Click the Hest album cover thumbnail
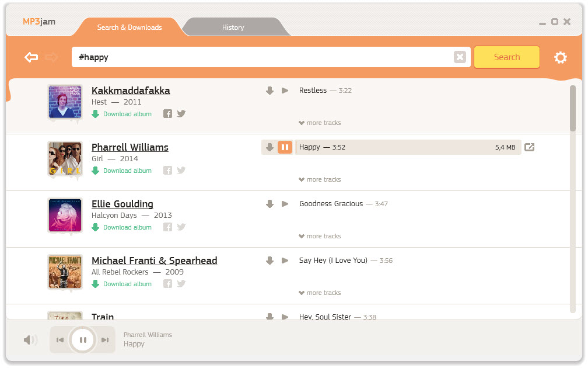The image size is (588, 368). coord(65,102)
